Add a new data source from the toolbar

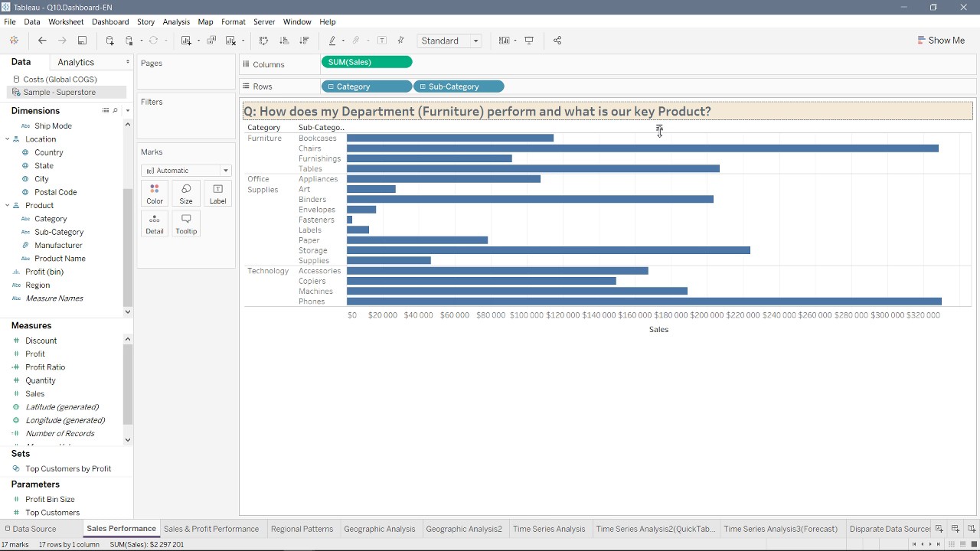pyautogui.click(x=110, y=41)
